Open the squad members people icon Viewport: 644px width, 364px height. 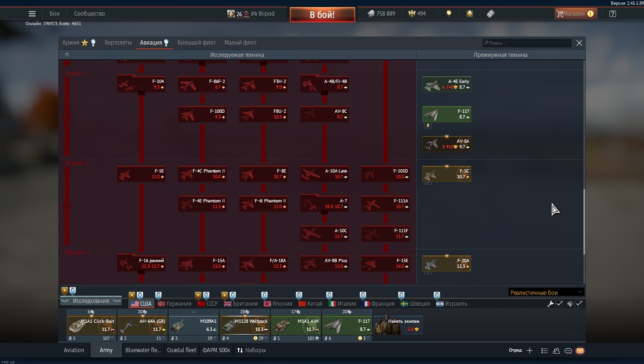(556, 351)
